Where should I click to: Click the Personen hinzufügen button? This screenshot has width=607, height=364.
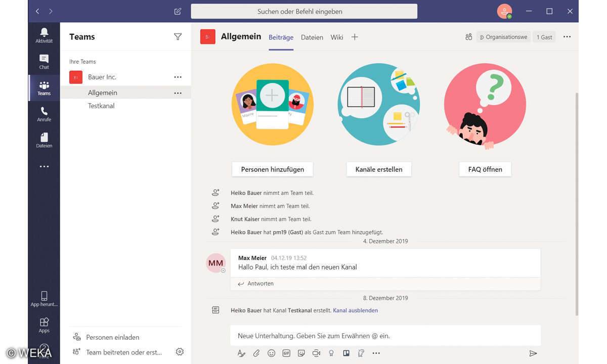[x=272, y=169]
